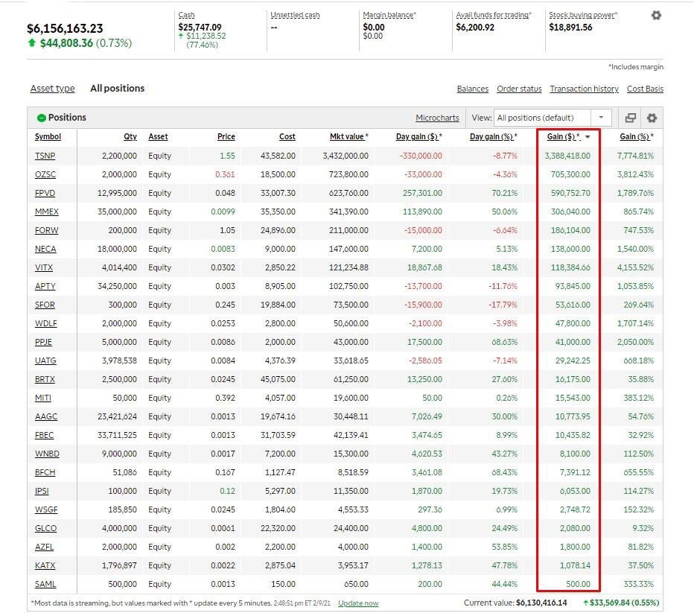Sort by Price column header
The width and height of the screenshot is (694, 616).
tap(226, 137)
